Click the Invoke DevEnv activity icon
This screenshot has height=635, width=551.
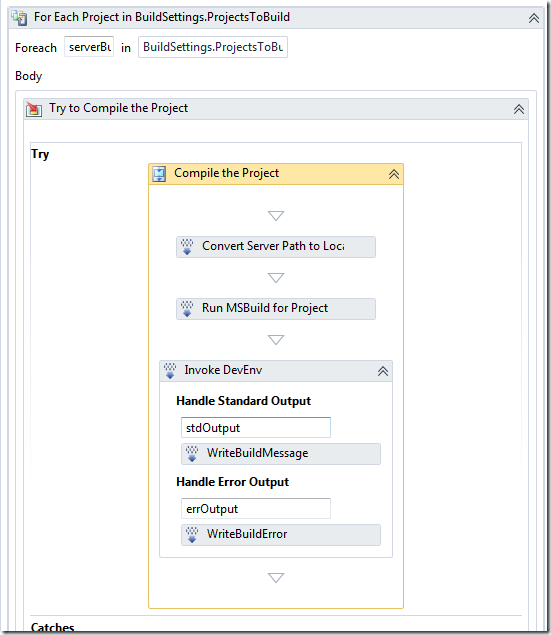coord(170,371)
